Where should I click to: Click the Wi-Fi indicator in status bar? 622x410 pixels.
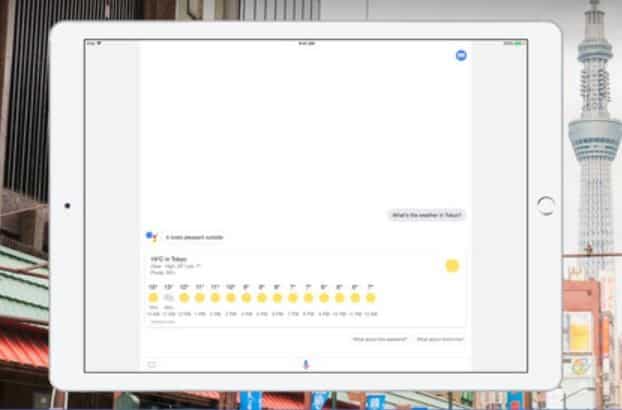(x=100, y=43)
